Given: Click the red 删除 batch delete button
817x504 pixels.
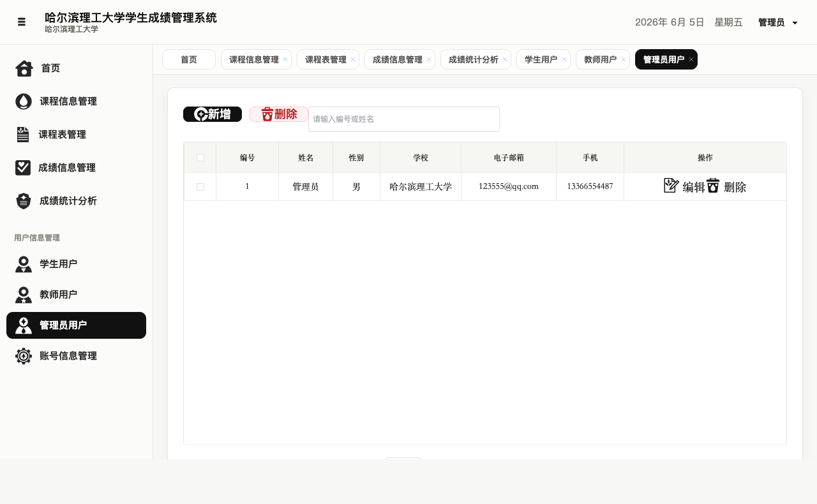Looking at the screenshot, I should tap(279, 114).
